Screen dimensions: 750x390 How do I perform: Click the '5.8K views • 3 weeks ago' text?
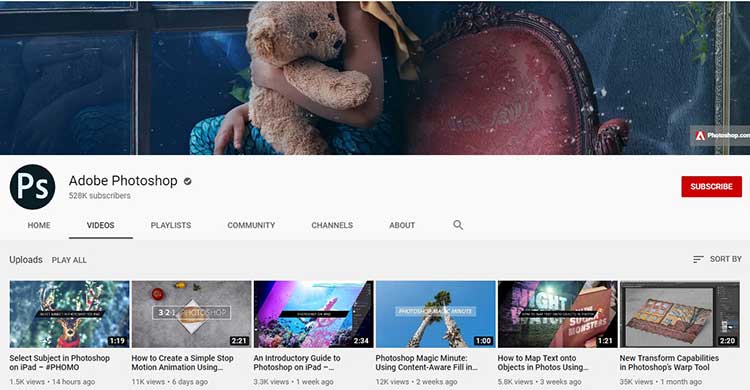(x=540, y=382)
